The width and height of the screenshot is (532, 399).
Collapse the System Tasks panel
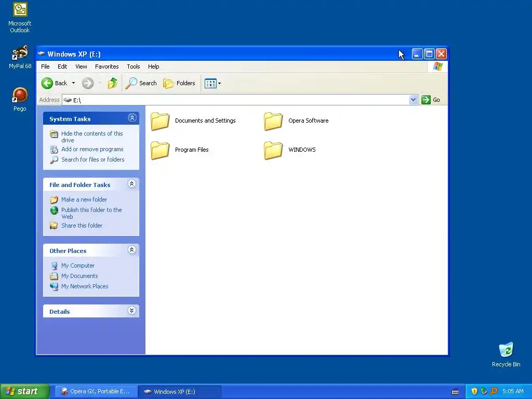tap(132, 118)
